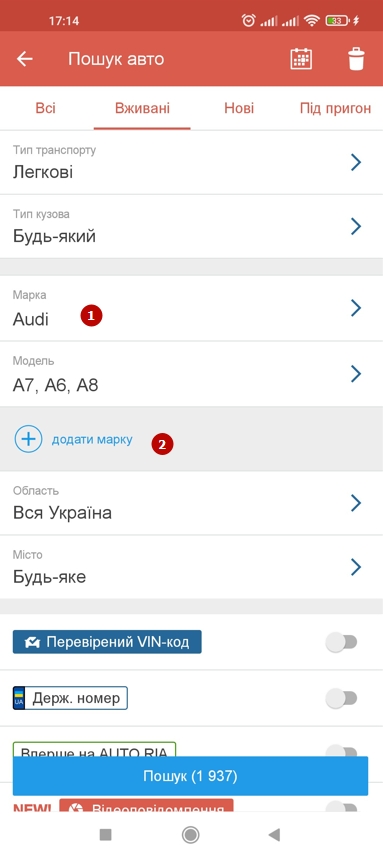
Task: Tap Пошук (1 937) button
Action: 190,776
